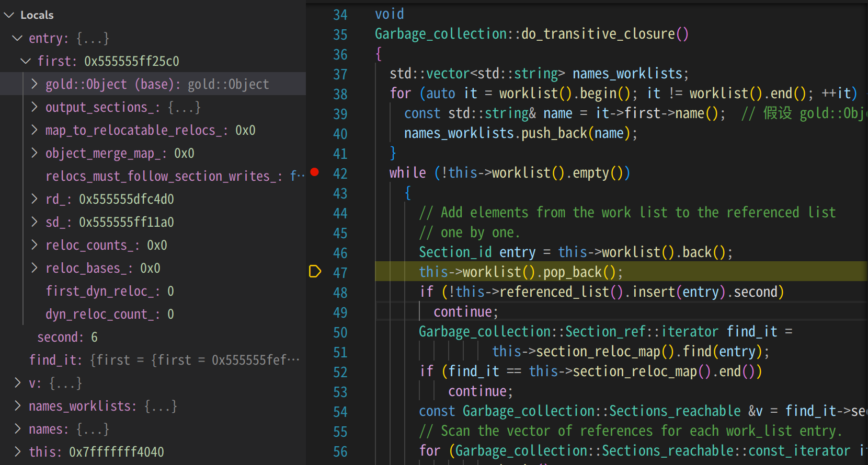
Task: Select the dyn_reloc_count_: 0 row
Action: click(153, 314)
